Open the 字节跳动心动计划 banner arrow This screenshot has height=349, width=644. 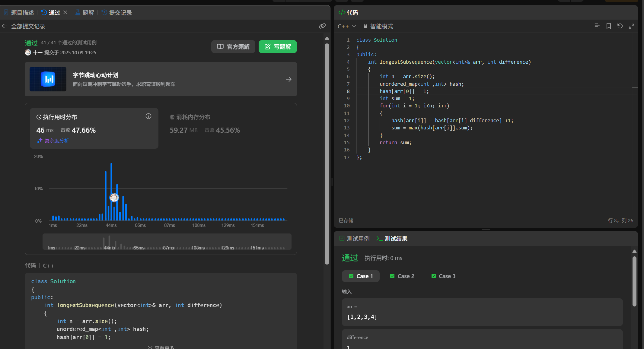[289, 79]
